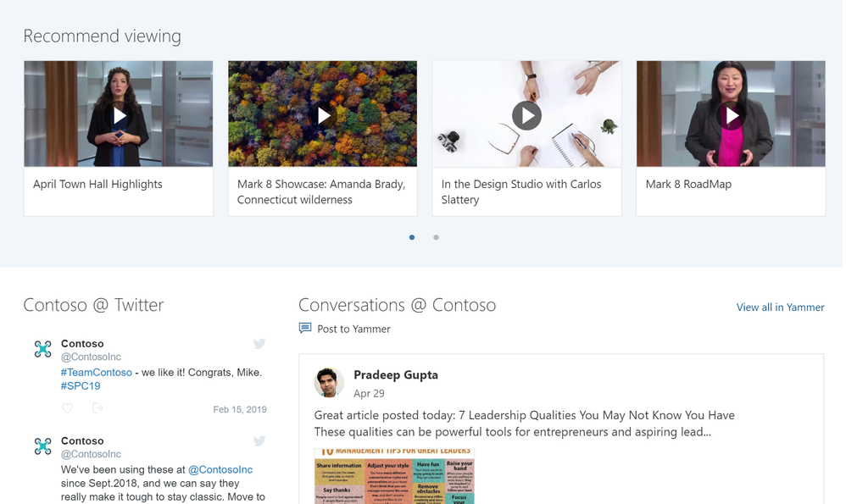Select the first carousel page dot

[412, 237]
